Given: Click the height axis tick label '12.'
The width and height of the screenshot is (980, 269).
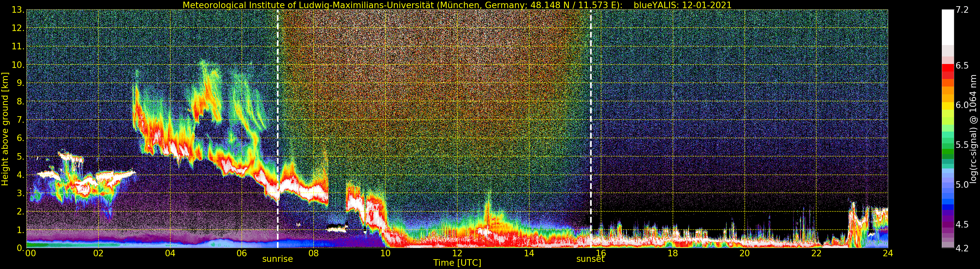Looking at the screenshot, I should point(18,28).
